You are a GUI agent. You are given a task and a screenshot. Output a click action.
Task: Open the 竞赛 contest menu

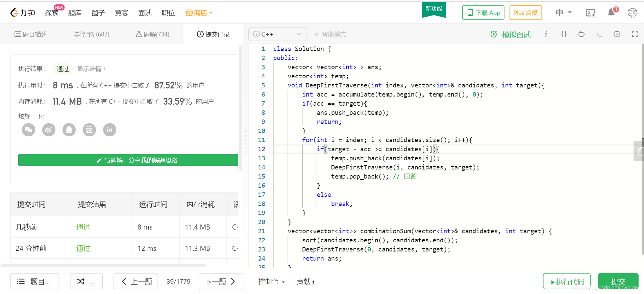pyautogui.click(x=121, y=13)
